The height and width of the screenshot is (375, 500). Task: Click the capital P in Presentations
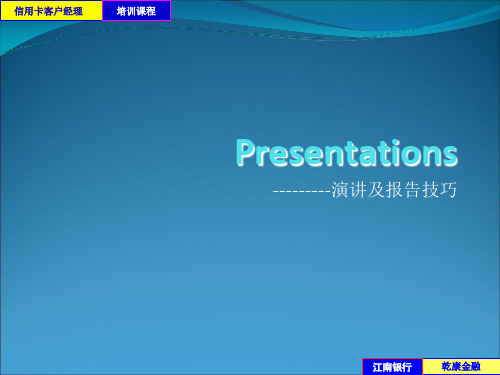point(247,152)
